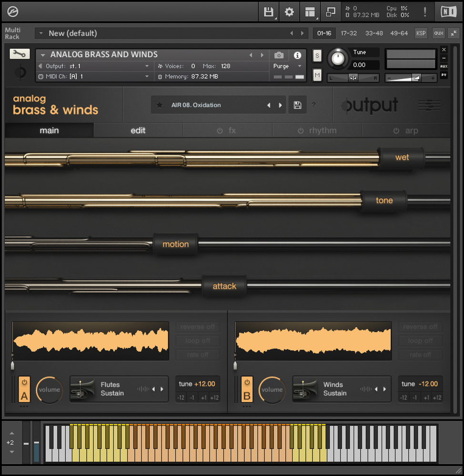Open the settings gear icon

289,12
